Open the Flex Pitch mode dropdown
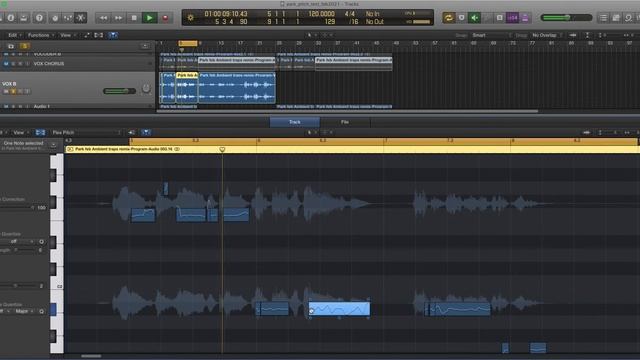The image size is (640, 360). 86,133
